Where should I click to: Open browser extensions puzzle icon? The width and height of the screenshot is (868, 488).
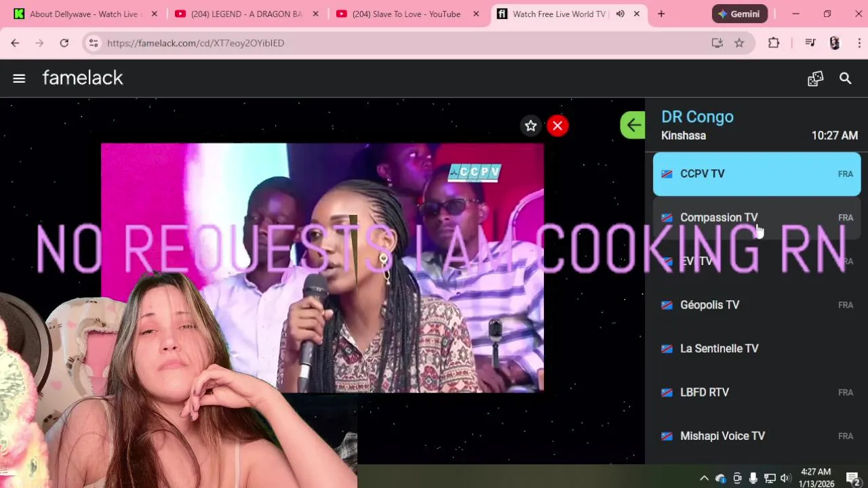(x=774, y=43)
